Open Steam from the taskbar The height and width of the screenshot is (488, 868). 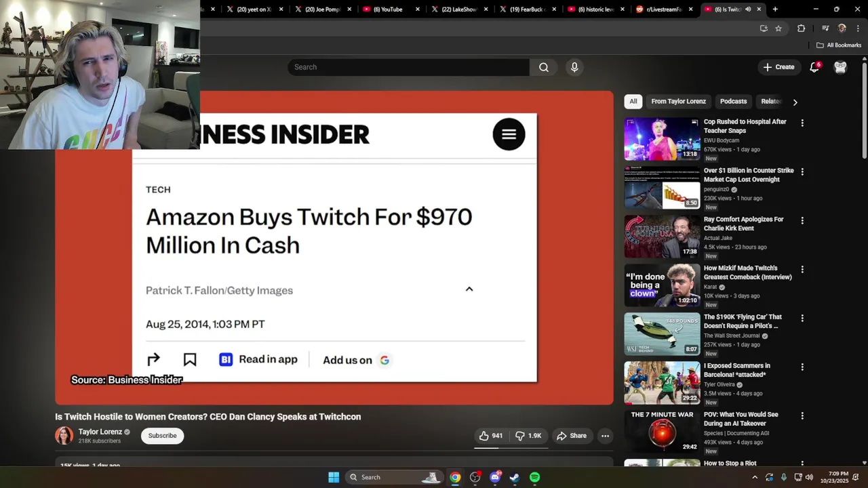point(515,477)
